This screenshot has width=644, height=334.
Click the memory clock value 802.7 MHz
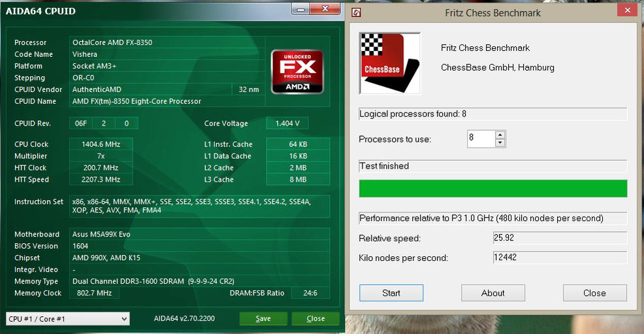coord(94,293)
